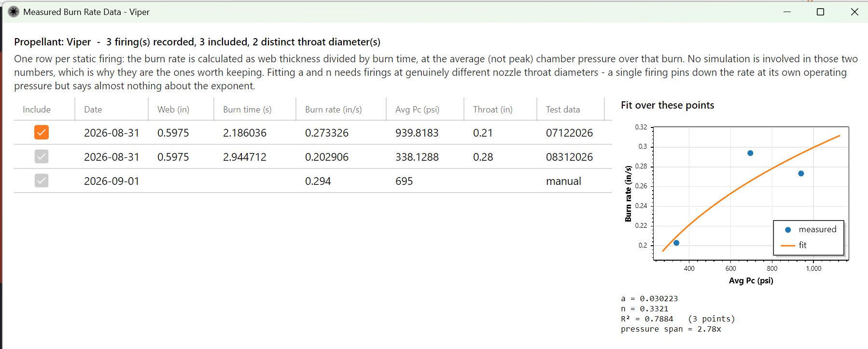Select the date cell 2026-09-01
The image size is (868, 349).
(x=112, y=181)
